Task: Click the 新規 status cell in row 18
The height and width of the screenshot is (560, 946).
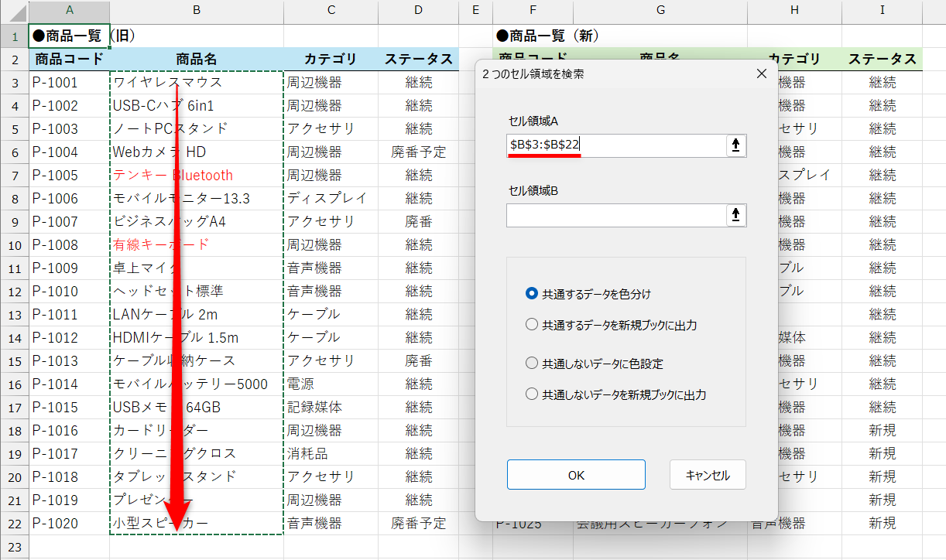Action: coord(883,430)
